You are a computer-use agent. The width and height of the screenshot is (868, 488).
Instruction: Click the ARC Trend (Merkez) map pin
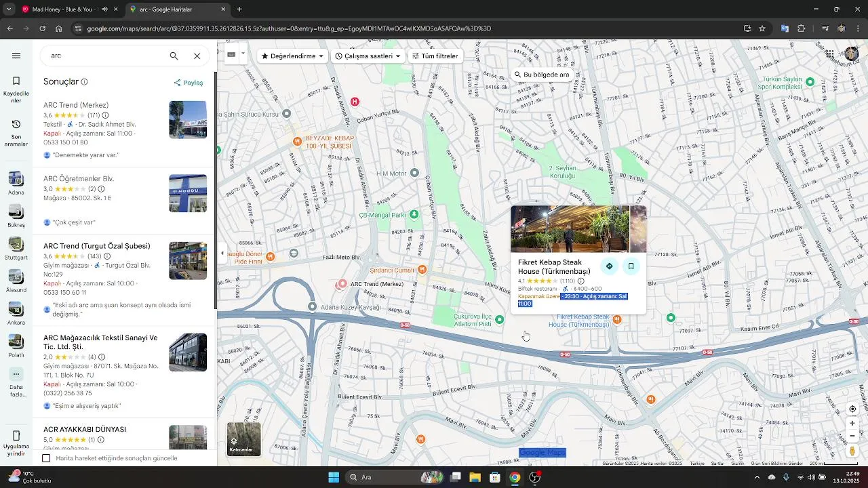point(342,284)
